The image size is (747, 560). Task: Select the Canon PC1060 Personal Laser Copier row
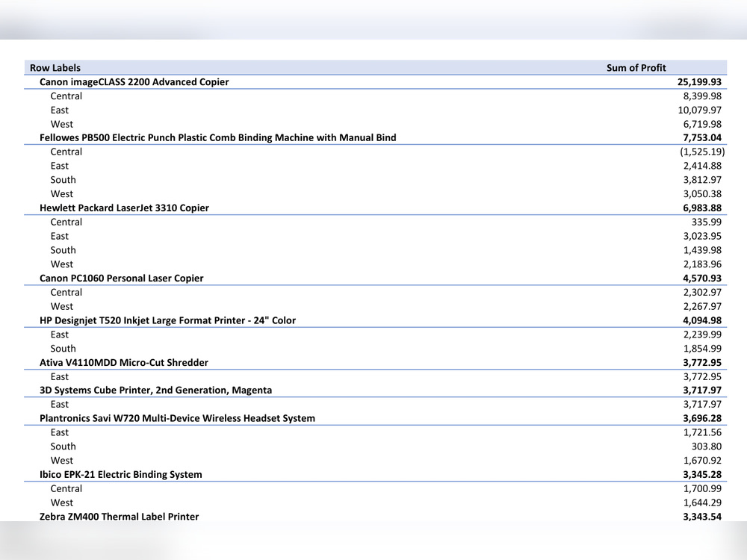(x=376, y=278)
